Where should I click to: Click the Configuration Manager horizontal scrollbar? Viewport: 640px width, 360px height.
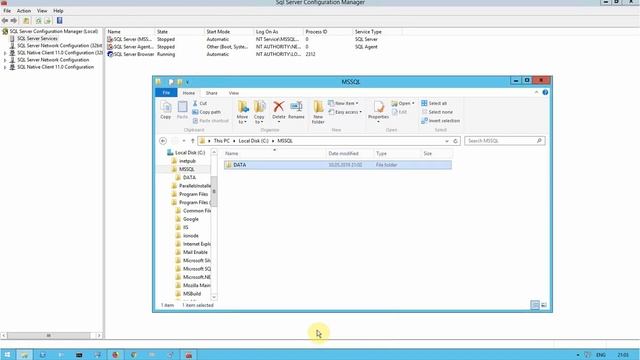pyautogui.click(x=49, y=336)
